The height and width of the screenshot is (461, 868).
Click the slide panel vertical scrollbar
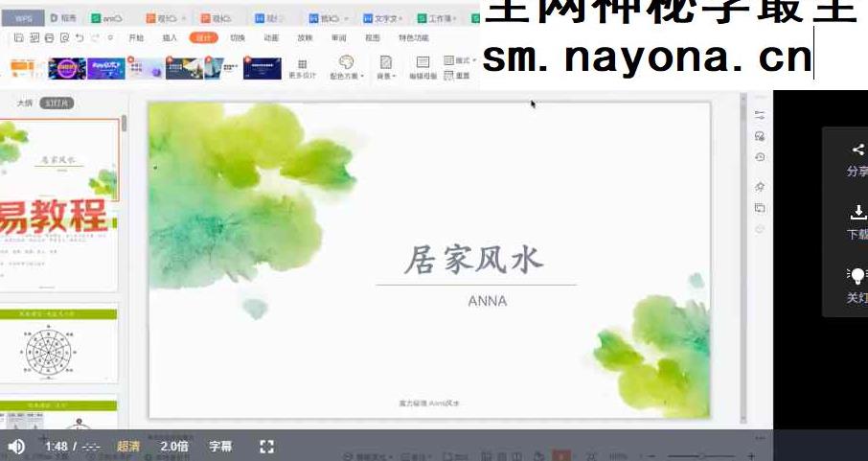125,123
